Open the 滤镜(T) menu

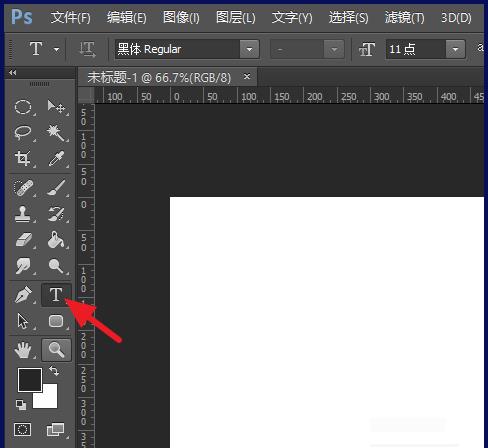tap(405, 17)
